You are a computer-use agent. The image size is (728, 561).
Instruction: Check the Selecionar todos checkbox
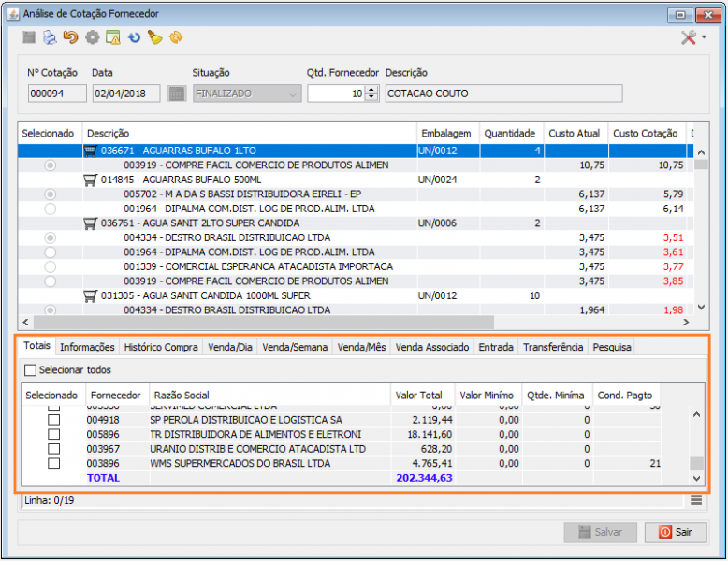click(31, 370)
